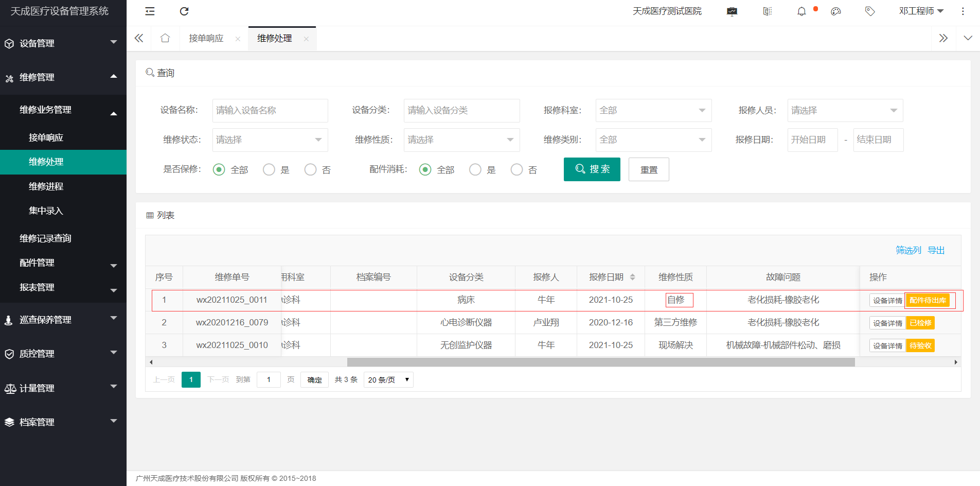Click 筛选列 link

[908, 250]
